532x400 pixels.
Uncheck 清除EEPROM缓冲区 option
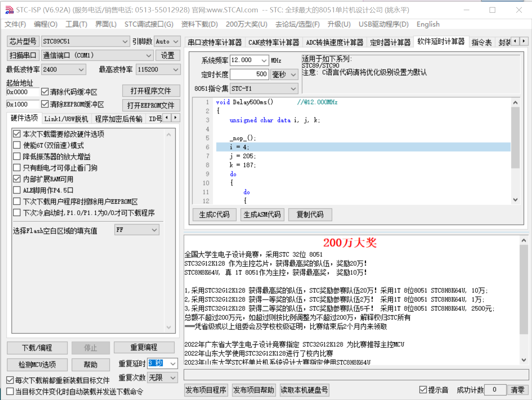tap(45, 104)
